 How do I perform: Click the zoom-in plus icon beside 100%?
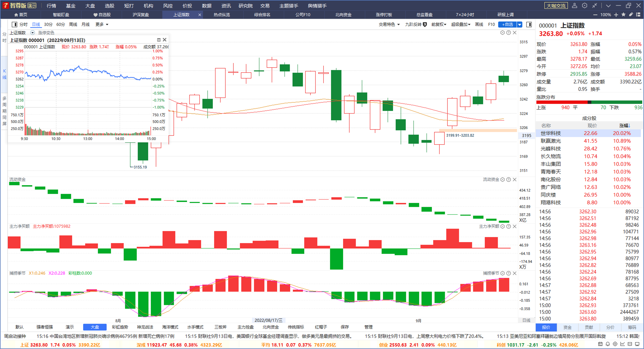tap(616, 15)
